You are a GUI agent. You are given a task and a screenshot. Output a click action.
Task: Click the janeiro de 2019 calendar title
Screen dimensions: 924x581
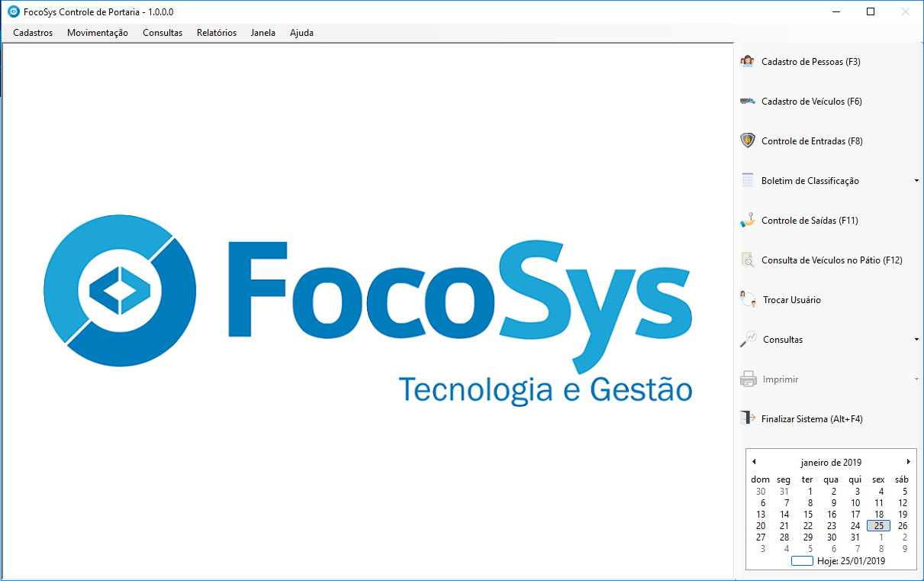point(831,463)
